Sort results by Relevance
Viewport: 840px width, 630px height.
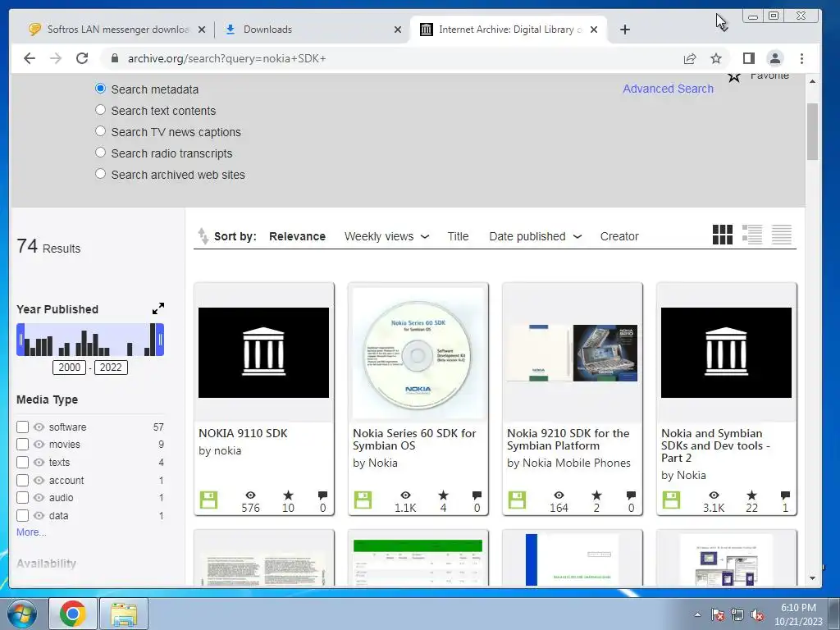297,236
